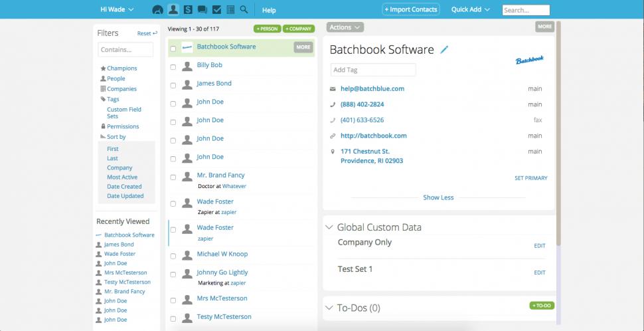The width and height of the screenshot is (644, 331).
Task: Collapse the Global Custom Data section
Action: coord(329,227)
